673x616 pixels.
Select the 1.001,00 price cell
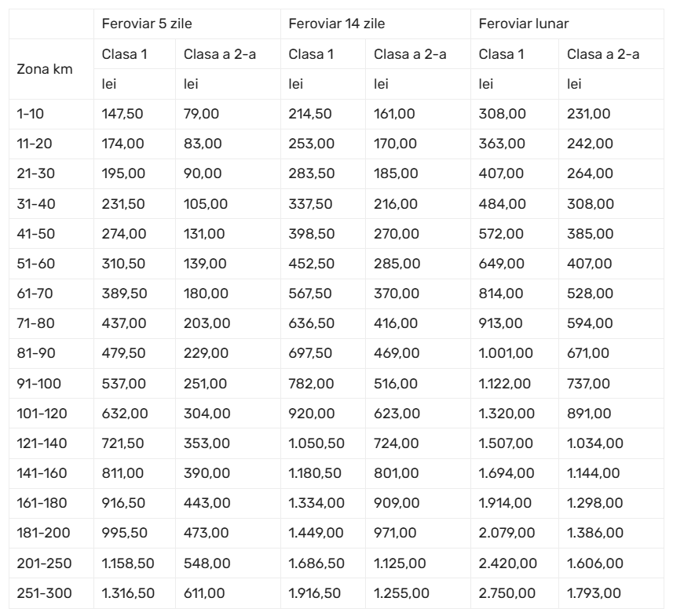(507, 354)
